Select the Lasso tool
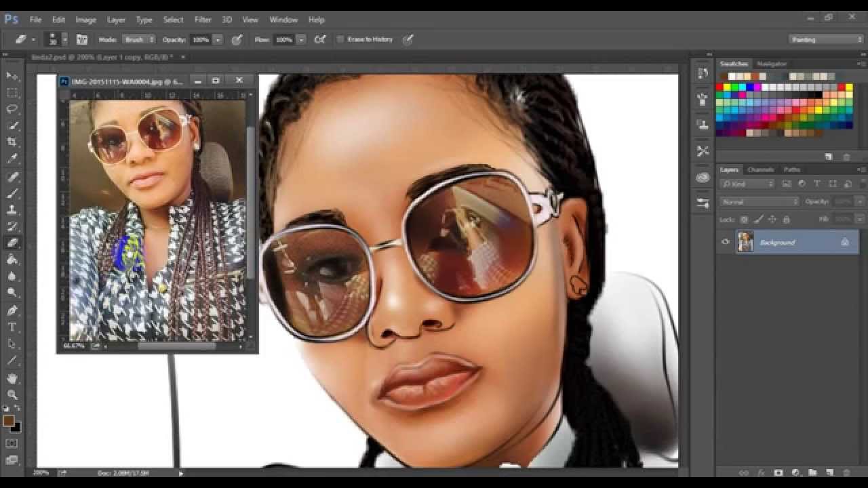868x488 pixels. (12, 109)
